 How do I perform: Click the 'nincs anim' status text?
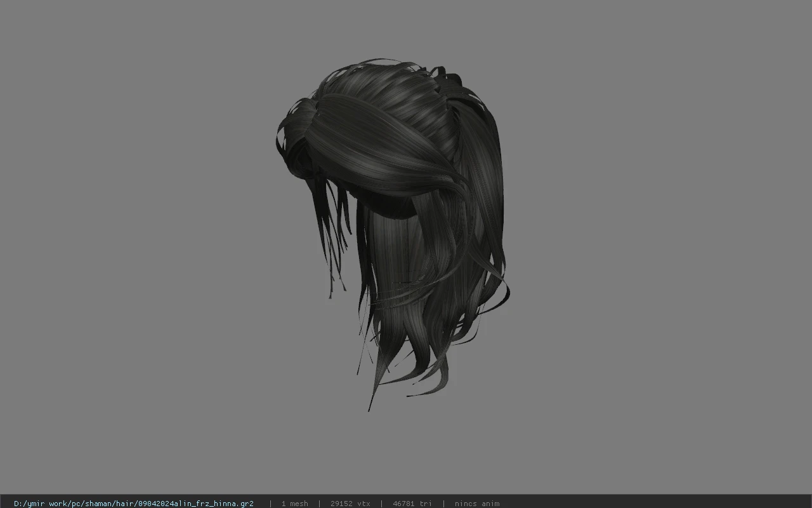click(x=477, y=504)
